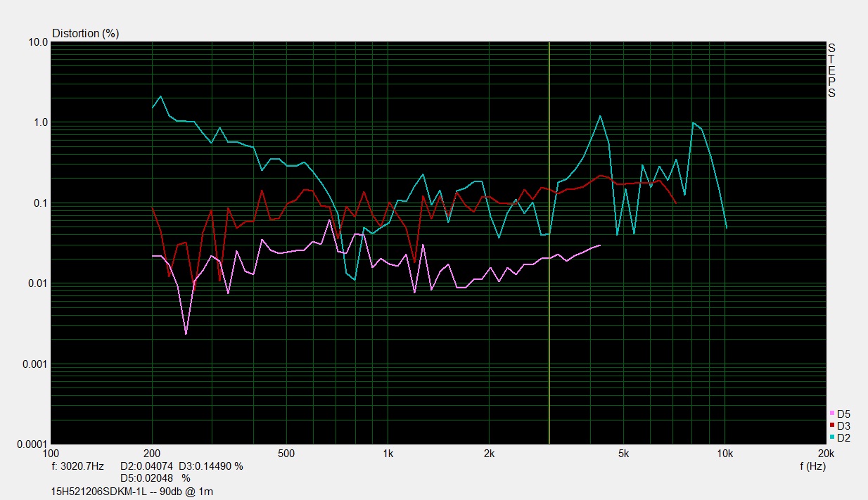868x500 pixels.
Task: Click the D5 curve minimum near 250 Hz
Action: [186, 333]
